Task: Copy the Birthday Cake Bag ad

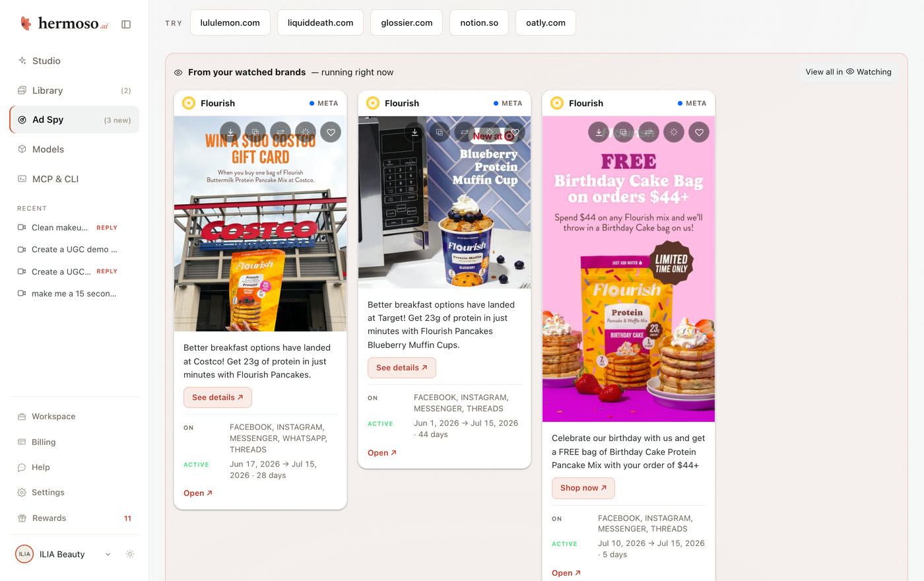Action: (x=624, y=132)
